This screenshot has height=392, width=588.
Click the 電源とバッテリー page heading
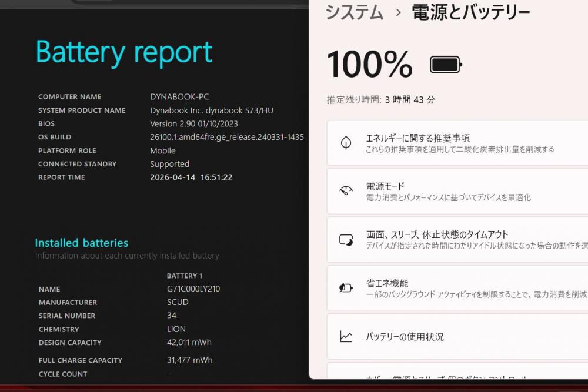click(x=471, y=12)
